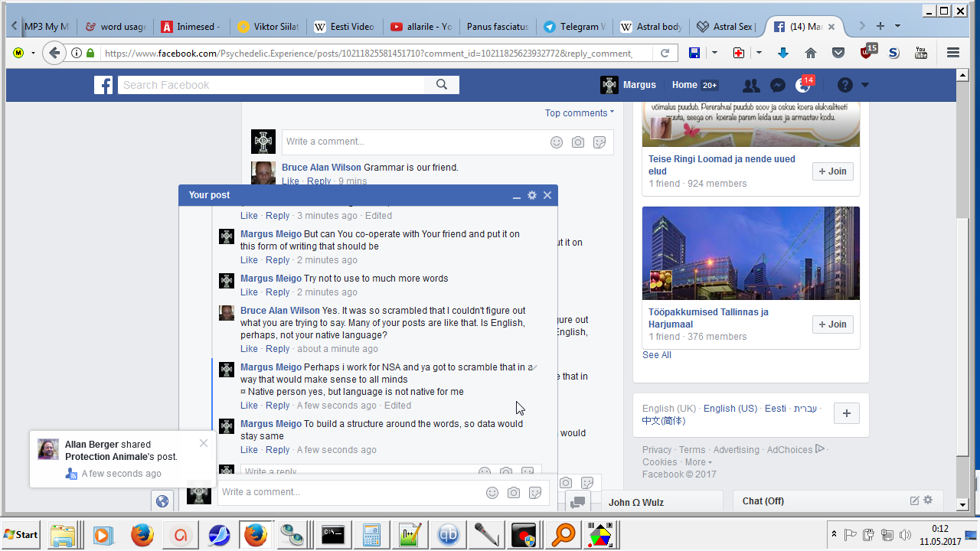
Task: Go to the Firefox home page icon
Action: pyautogui.click(x=811, y=53)
